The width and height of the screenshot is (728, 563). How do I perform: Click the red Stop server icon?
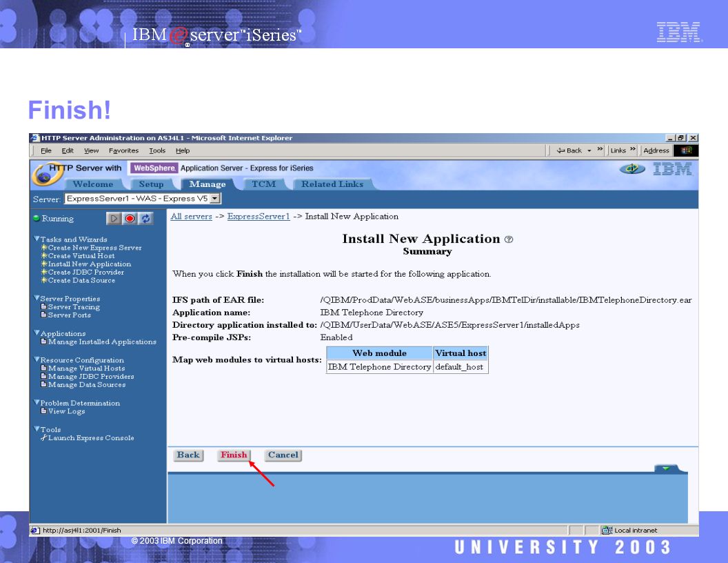point(130,218)
